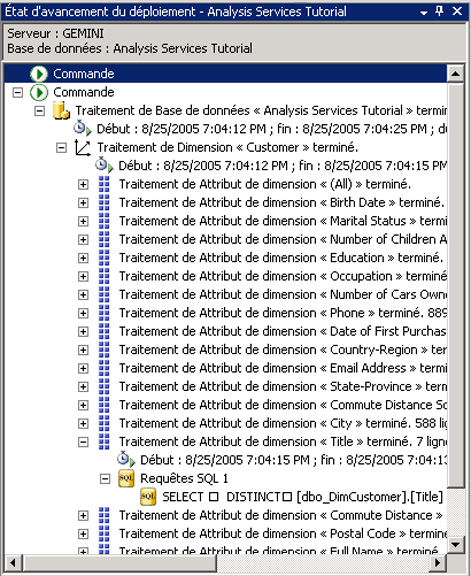
Task: Select 'Traitement de Dimension « Customer » terminé.'
Action: point(227,148)
